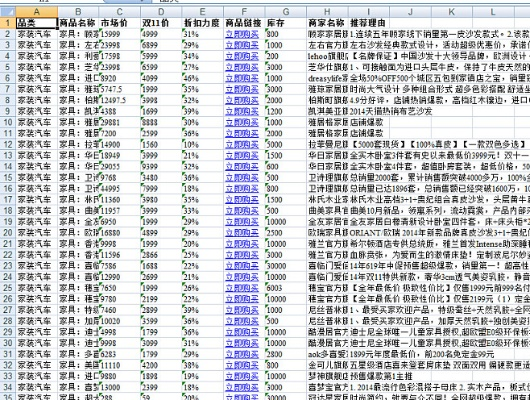Viewport: 530px width, 400px height.
Task: Click the 推荐理由 header cell
Action: click(369, 23)
